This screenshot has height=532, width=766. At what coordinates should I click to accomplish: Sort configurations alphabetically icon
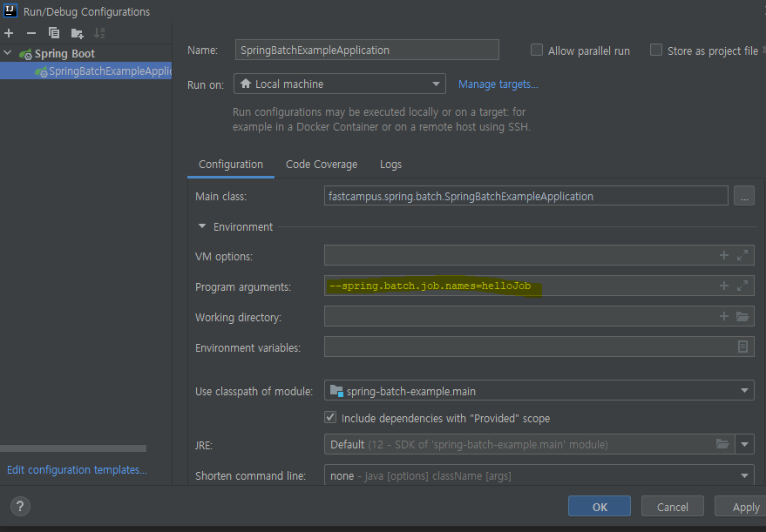click(99, 33)
